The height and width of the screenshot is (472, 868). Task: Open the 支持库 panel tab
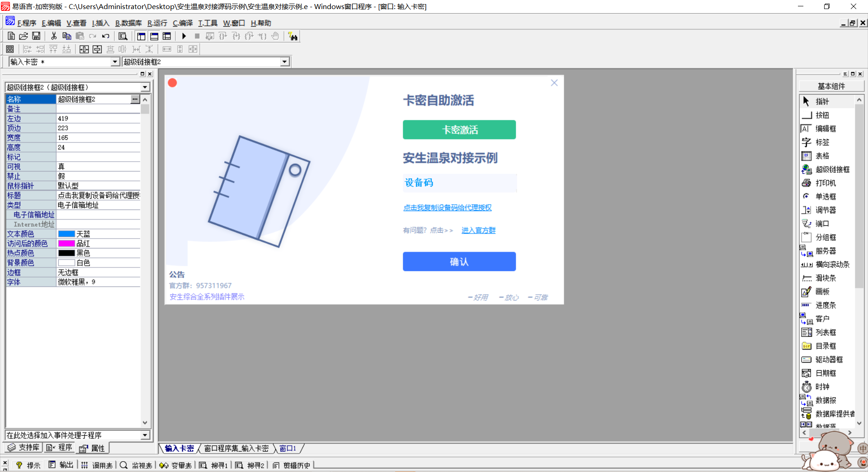24,448
